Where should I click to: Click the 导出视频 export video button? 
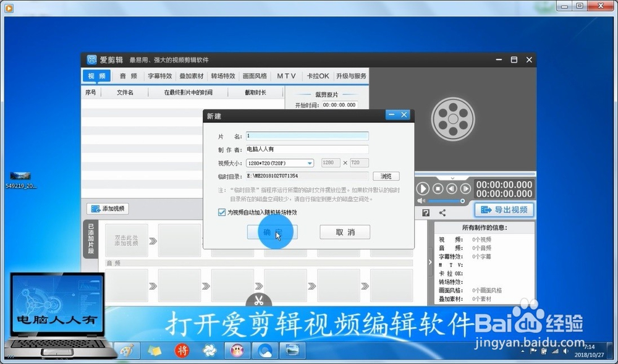coord(504,210)
